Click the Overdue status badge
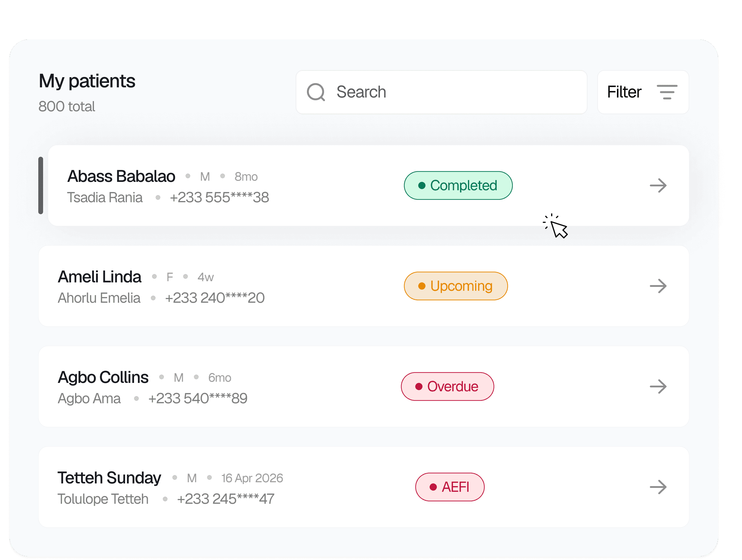The height and width of the screenshot is (560, 742). 447,386
